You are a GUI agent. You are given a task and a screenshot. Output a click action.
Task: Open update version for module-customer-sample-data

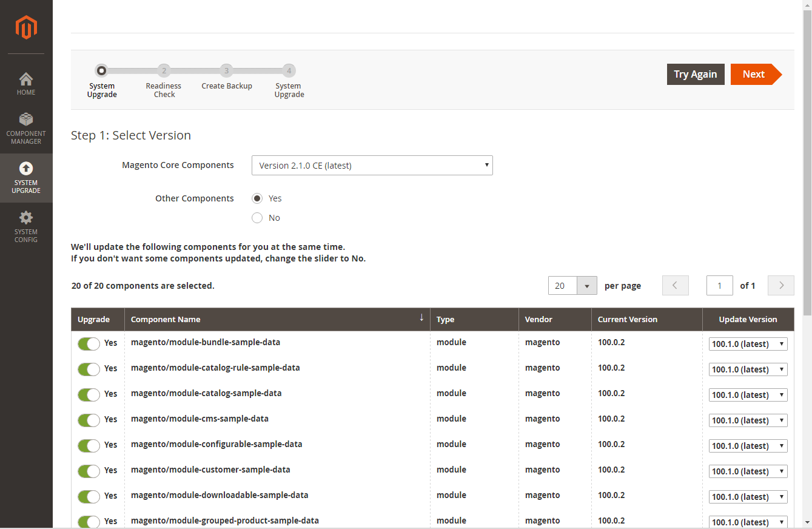(x=748, y=471)
